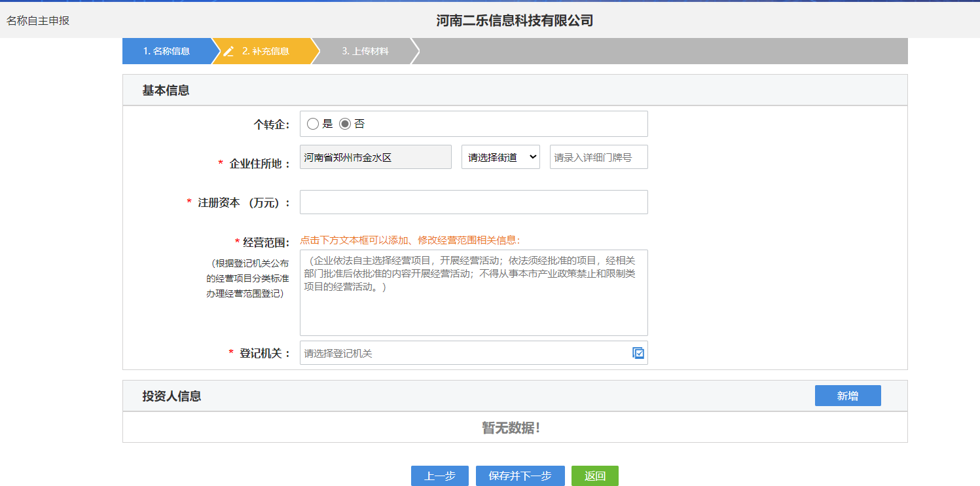Click the green 返回 button

click(595, 476)
